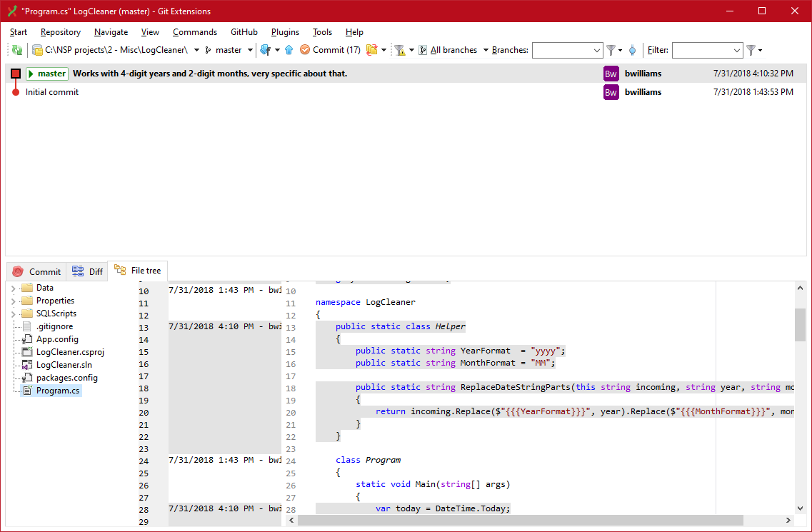This screenshot has height=532, width=812.
Task: Select the branch icon next to All branches
Action: pyautogui.click(x=421, y=50)
